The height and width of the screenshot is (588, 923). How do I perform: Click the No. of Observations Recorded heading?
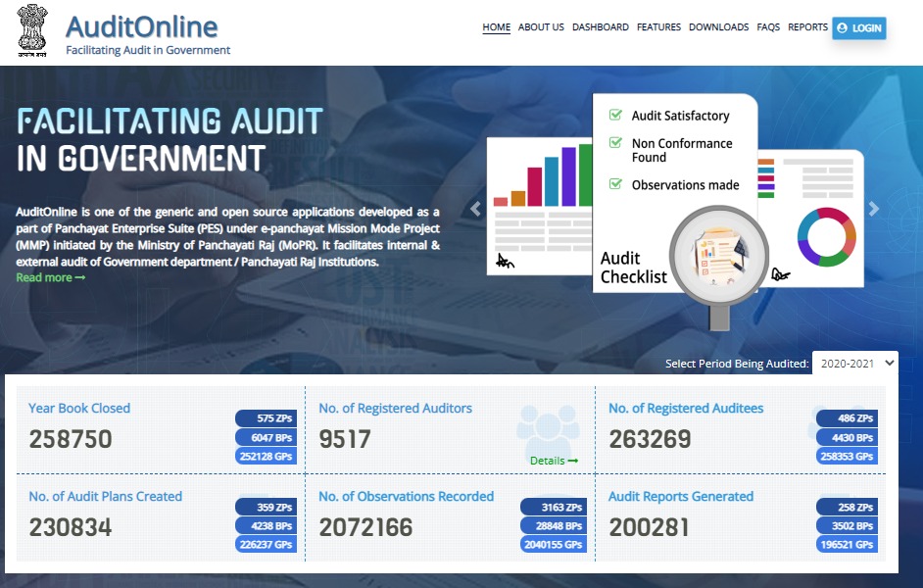pos(407,497)
